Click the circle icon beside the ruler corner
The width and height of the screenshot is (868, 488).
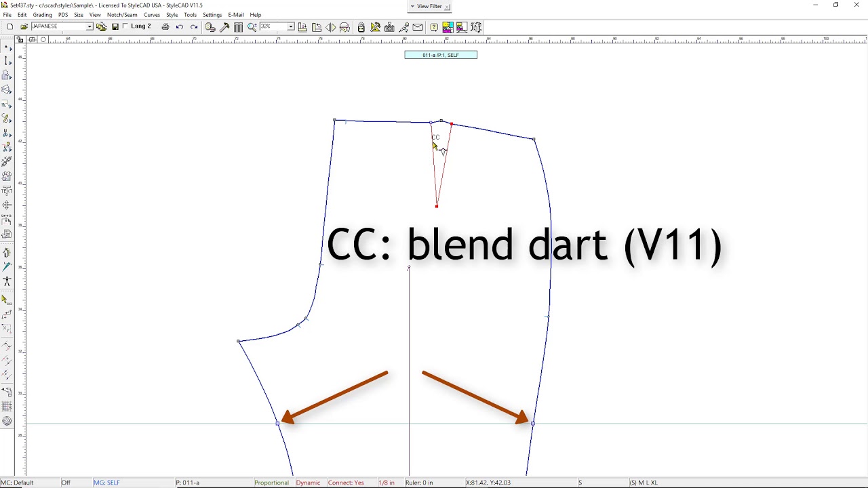[43, 39]
